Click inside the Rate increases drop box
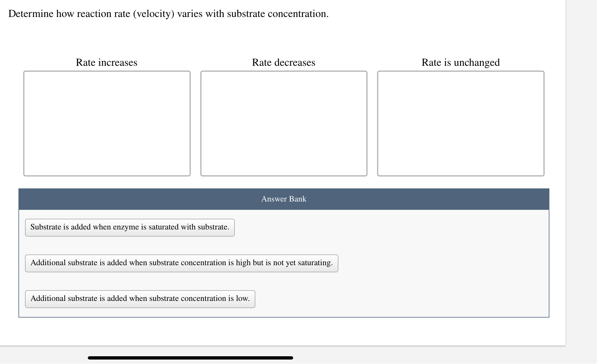Image resolution: width=597 pixels, height=364 pixels. coord(107,123)
